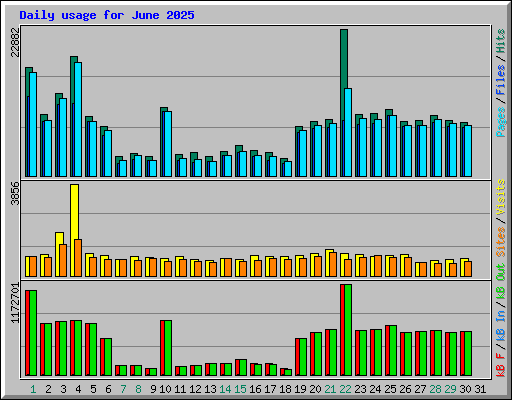Click the "Visits" legend label
This screenshot has height=400, width=512.
coord(501,198)
